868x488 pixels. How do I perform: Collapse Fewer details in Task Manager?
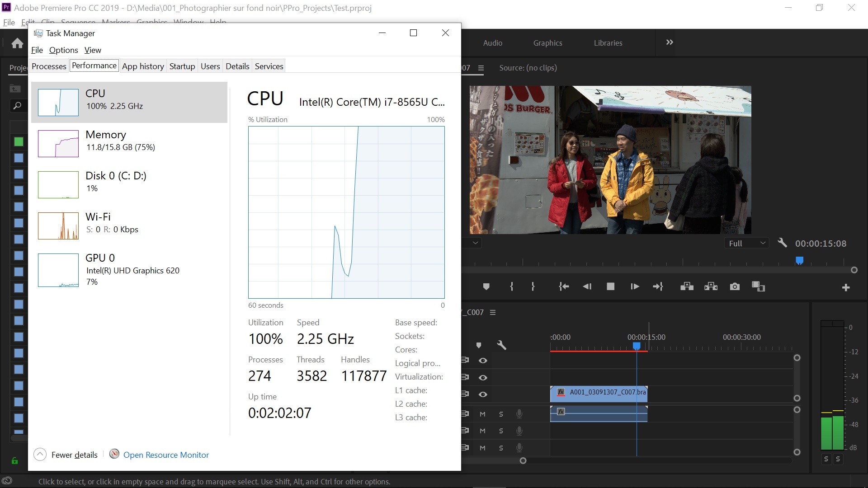tap(66, 455)
